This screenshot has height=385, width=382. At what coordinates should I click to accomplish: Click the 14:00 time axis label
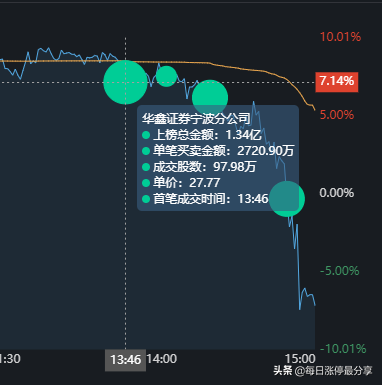[162, 359]
